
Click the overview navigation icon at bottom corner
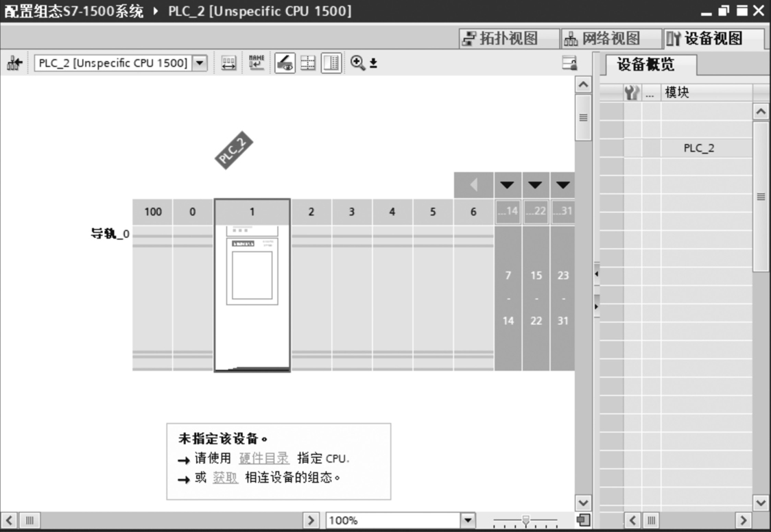[x=583, y=520]
